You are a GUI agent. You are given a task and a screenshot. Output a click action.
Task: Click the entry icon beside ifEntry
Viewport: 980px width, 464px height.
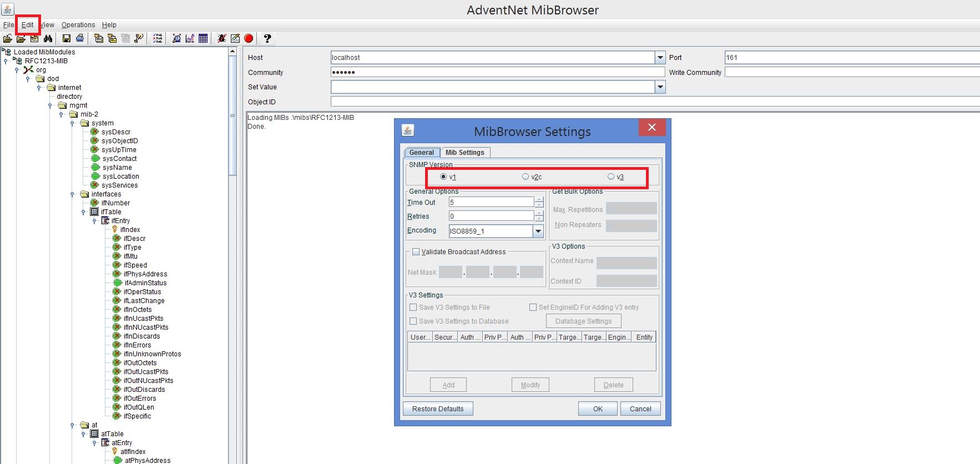(x=105, y=221)
